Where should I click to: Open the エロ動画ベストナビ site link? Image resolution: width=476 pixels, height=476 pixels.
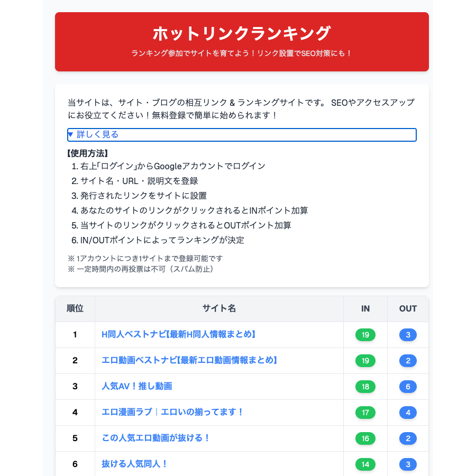click(190, 361)
